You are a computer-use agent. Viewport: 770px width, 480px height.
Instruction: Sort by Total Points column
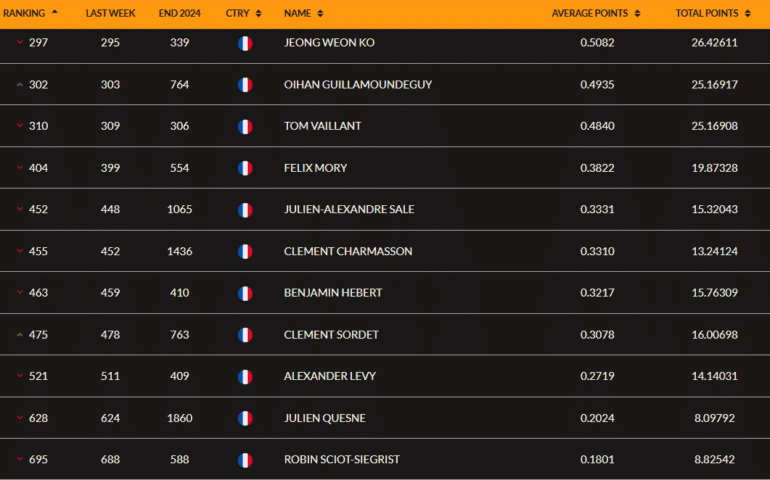[x=713, y=13]
